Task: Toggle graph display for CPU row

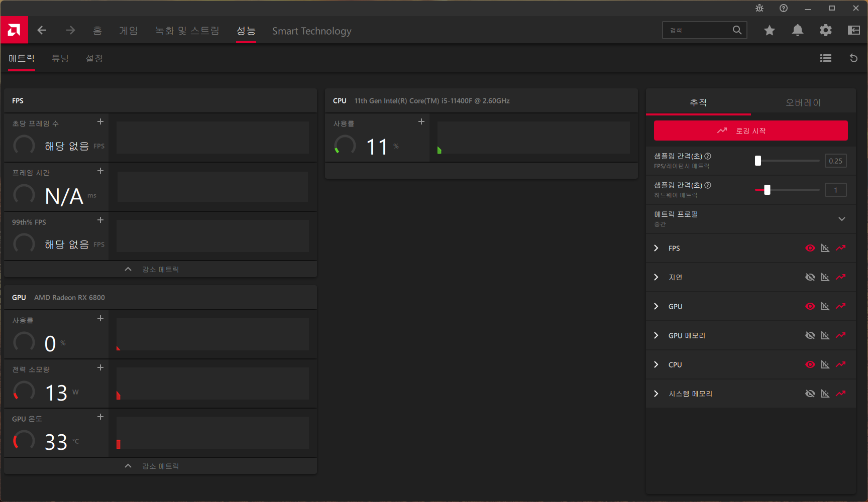Action: (825, 364)
